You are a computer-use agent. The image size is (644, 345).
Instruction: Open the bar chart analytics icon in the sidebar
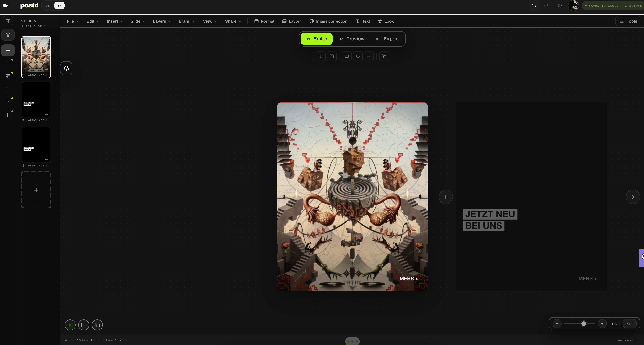8,115
